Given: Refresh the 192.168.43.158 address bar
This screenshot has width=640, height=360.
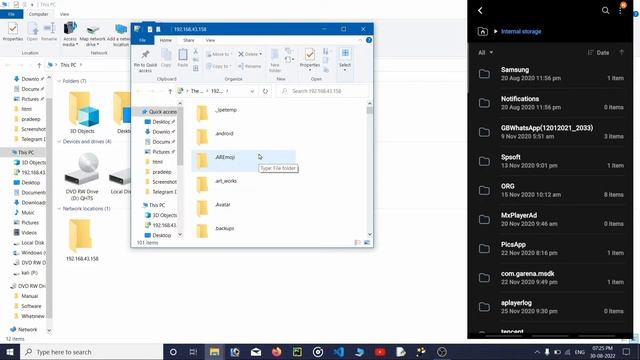Looking at the screenshot, I should 265,91.
